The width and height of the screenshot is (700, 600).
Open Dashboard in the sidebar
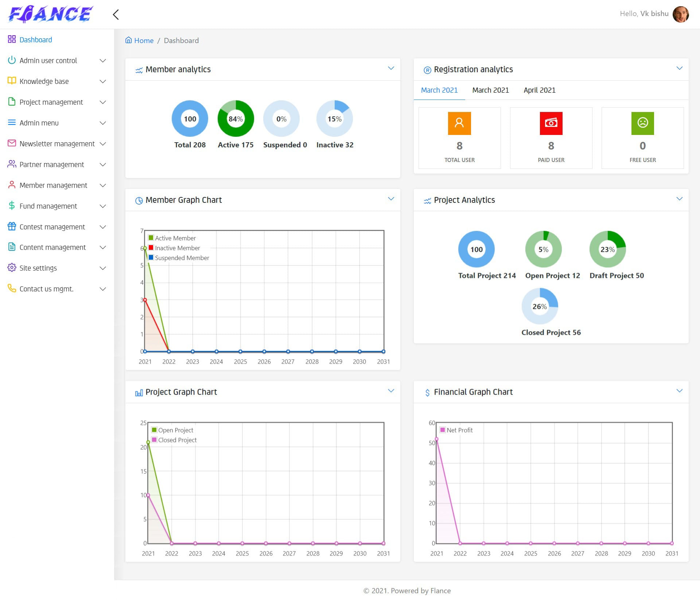tap(35, 40)
